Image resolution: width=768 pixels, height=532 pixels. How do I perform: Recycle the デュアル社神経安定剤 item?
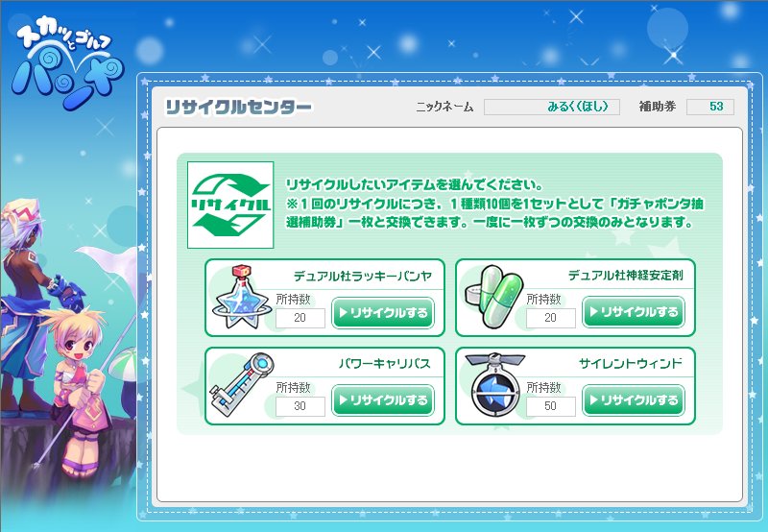point(634,312)
